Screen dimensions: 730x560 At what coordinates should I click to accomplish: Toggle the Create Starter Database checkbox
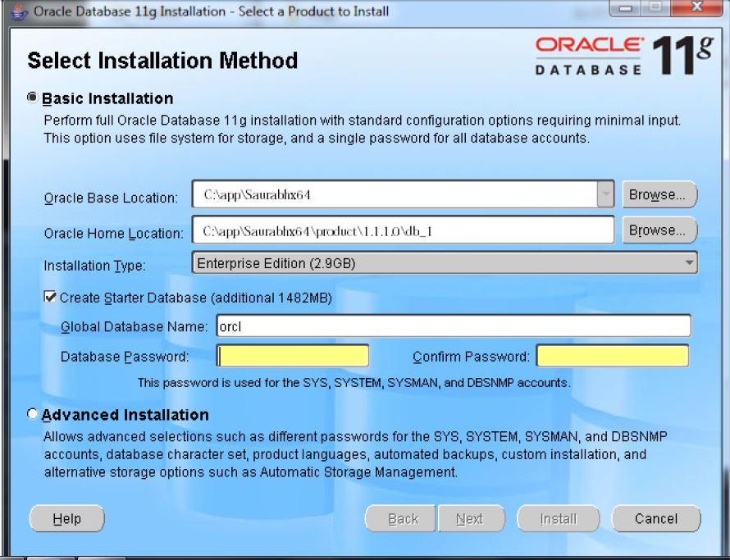50,297
